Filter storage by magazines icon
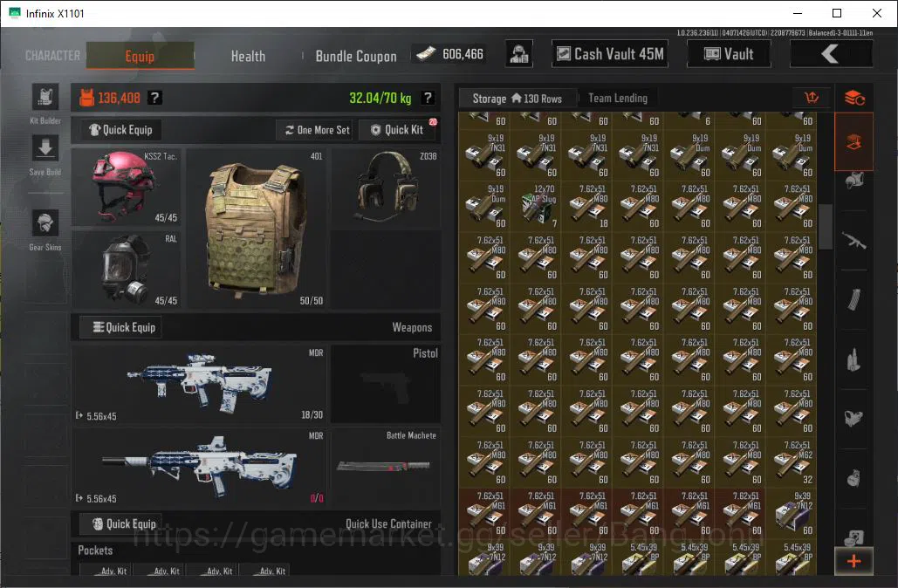898x588 pixels. 853,299
